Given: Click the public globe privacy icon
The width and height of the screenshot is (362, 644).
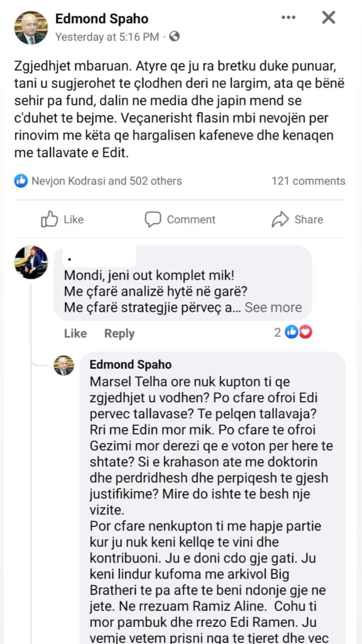Looking at the screenshot, I should tap(174, 36).
